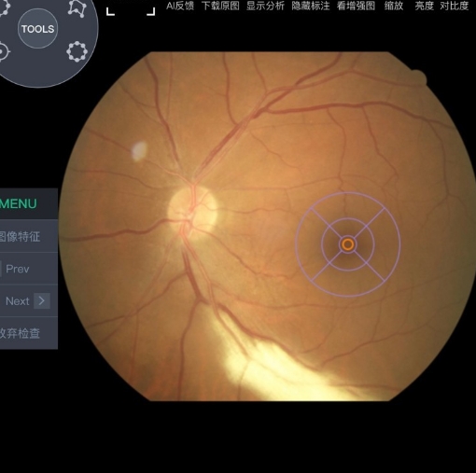Select the node-path tool at wheel top-left
This screenshot has height=473, width=476.
pyautogui.click(x=4, y=7)
